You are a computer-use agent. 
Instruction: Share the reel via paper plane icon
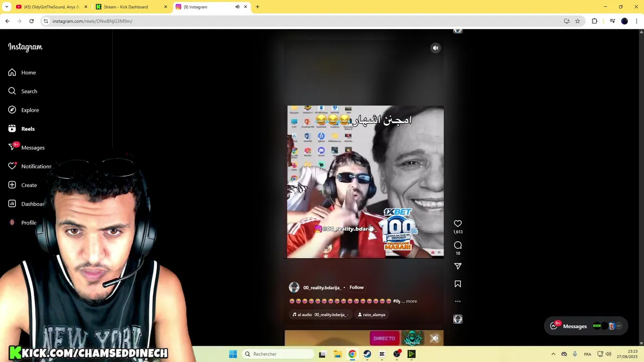point(458,266)
